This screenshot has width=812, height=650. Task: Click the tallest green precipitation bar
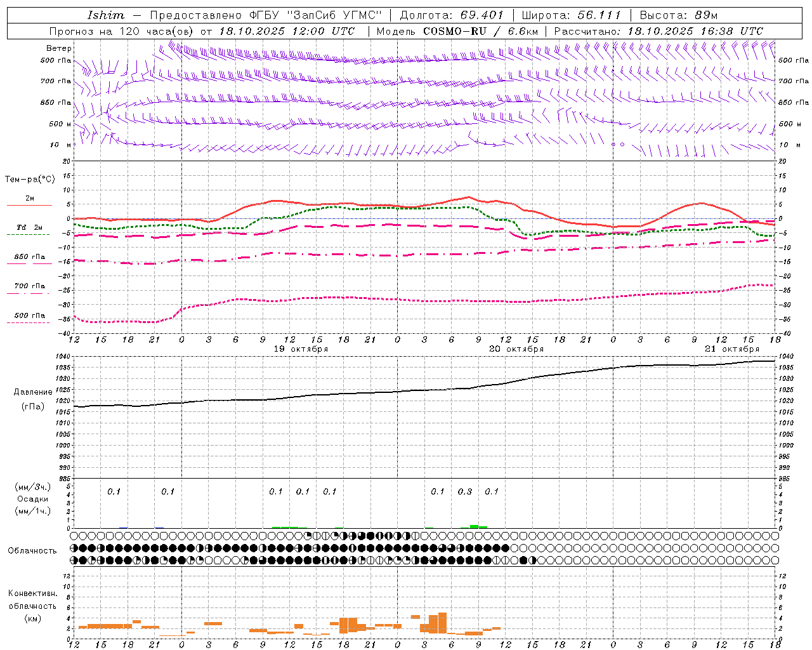coord(474,526)
